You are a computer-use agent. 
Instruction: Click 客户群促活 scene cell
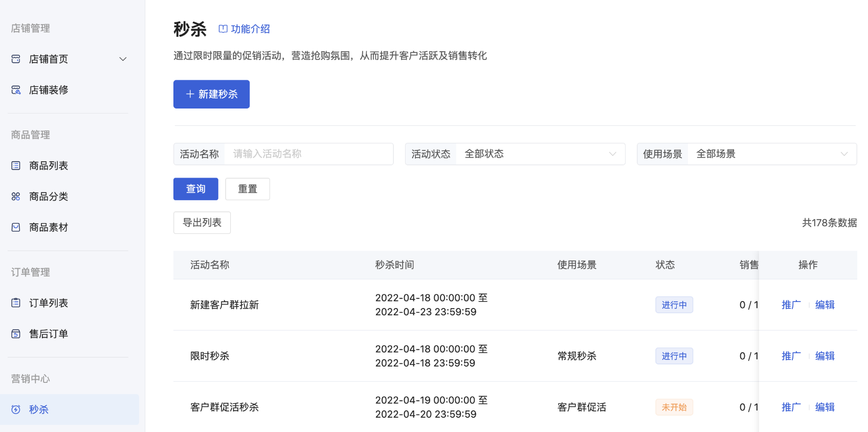click(x=582, y=407)
